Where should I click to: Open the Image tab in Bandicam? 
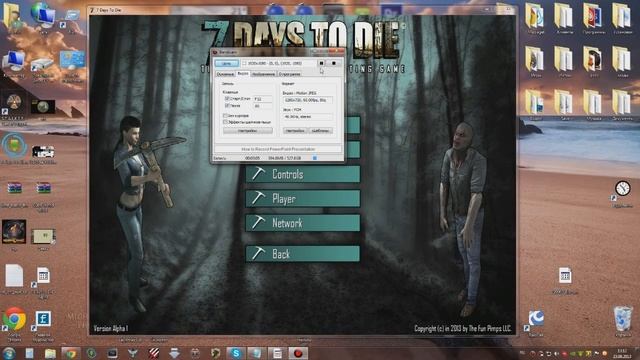[x=263, y=74]
